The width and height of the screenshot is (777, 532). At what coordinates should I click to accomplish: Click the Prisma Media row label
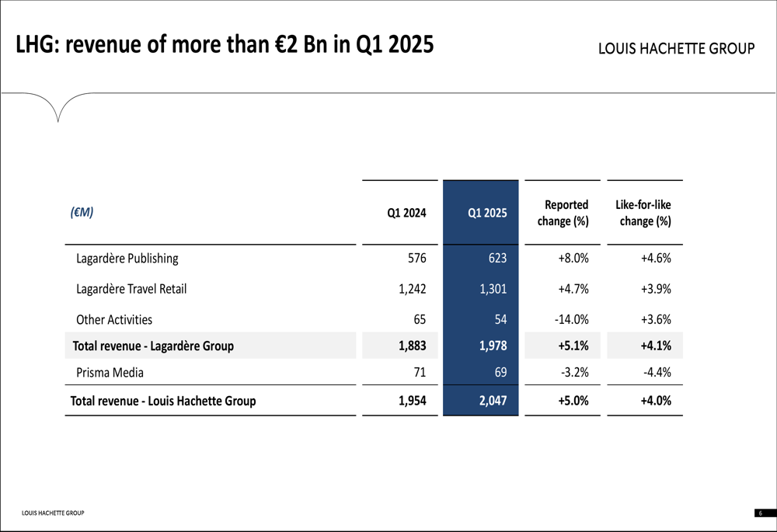coord(110,372)
